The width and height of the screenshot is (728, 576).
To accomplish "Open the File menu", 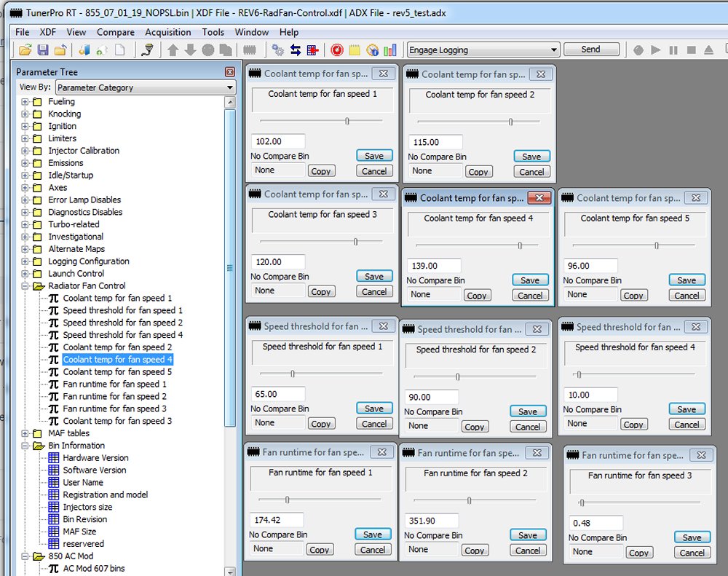I will pos(22,32).
